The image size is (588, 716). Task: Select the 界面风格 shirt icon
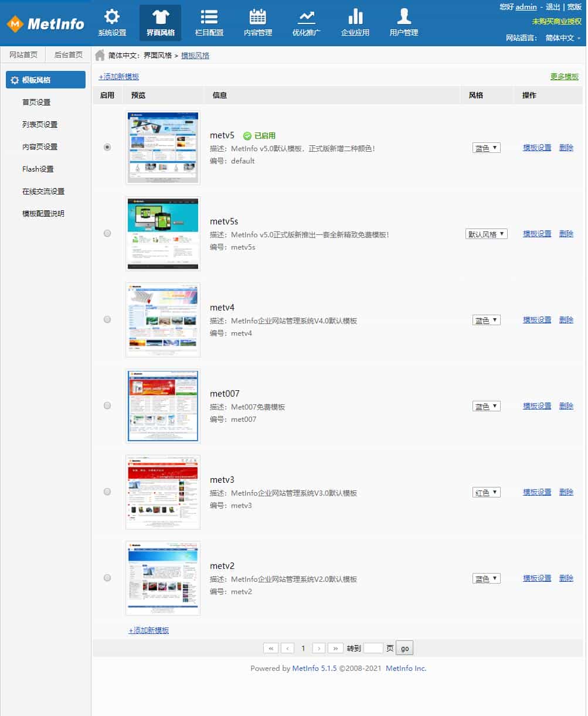(160, 16)
